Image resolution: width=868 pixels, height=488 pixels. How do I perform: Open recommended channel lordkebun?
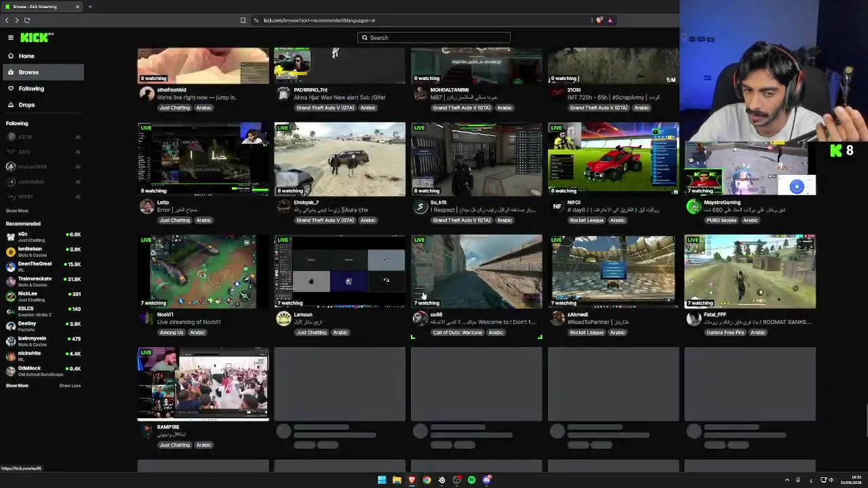(x=42, y=251)
